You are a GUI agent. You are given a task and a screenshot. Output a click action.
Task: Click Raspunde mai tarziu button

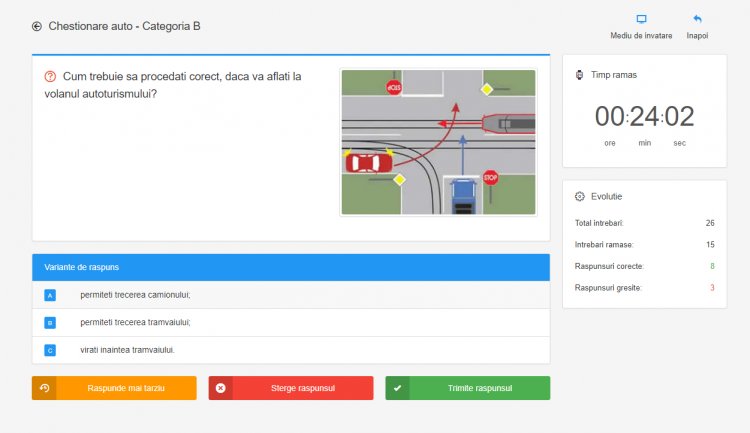pyautogui.click(x=114, y=388)
